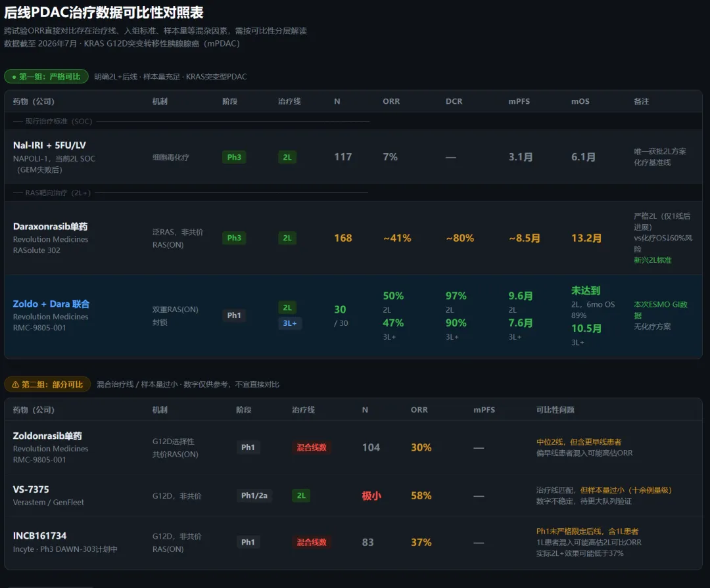Click the 本次ESMO GI数据 note
This screenshot has width=710, height=588.
click(661, 310)
